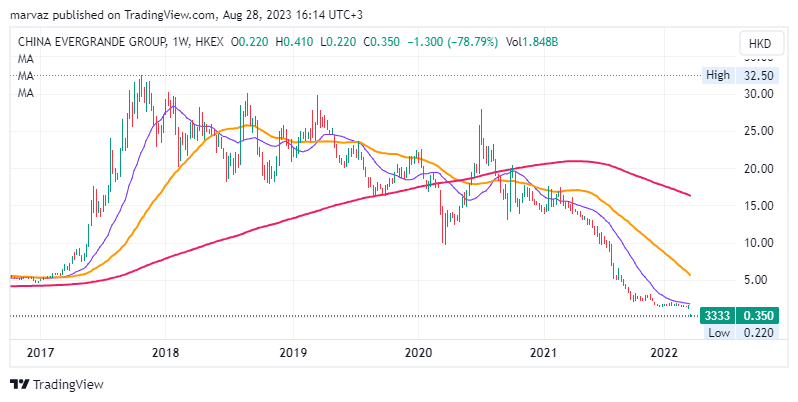Click the 15.00 price axis label
798x402 pixels.
(758, 206)
